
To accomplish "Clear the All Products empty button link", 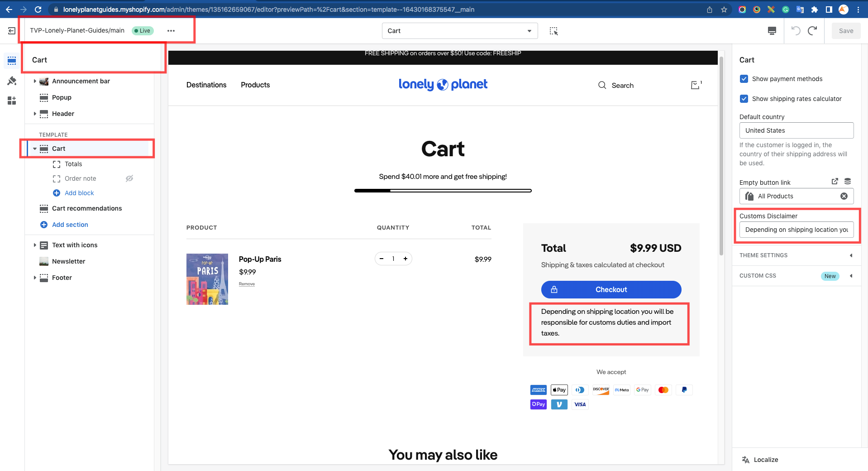I will (x=844, y=196).
